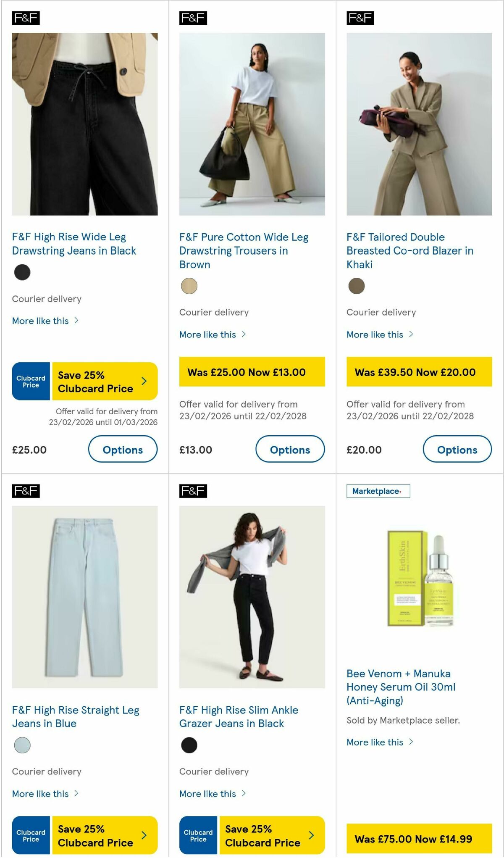Viewport: 504px width, 858px height.
Task: Select the black colour swatch for drawstring jeans
Action: click(22, 272)
